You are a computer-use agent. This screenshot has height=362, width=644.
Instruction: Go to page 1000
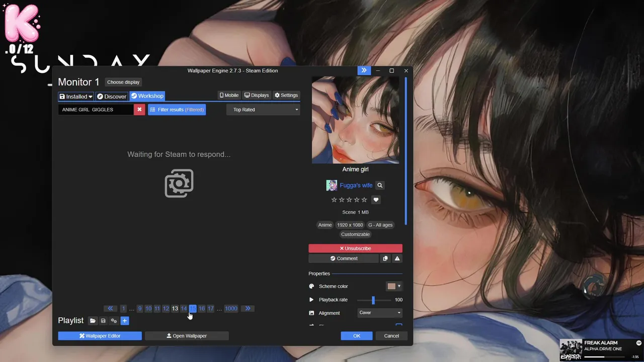click(231, 308)
